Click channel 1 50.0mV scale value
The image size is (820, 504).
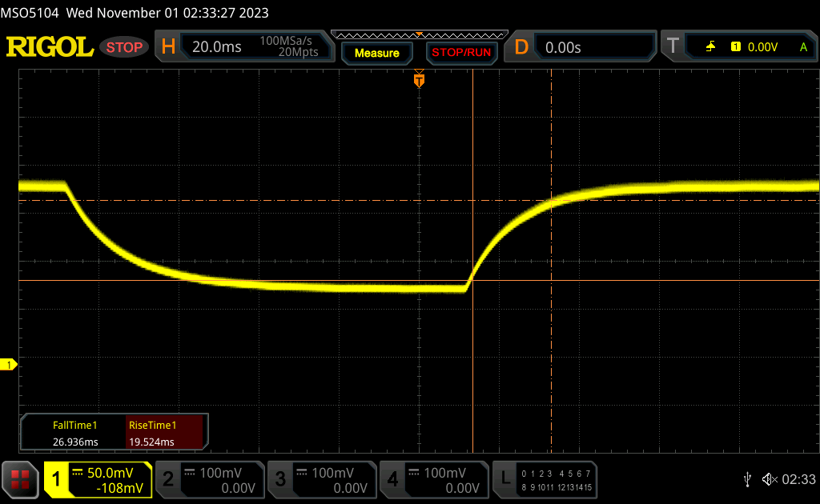point(111,473)
